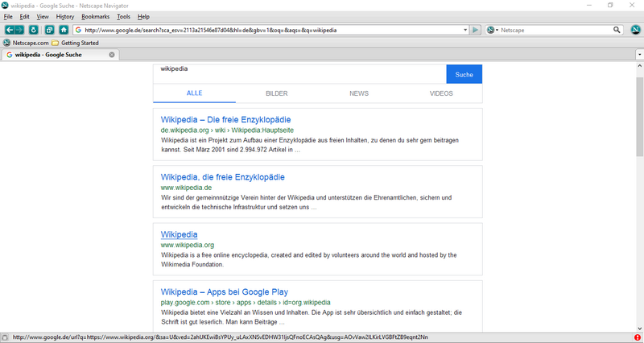Image resolution: width=644 pixels, height=343 pixels.
Task: Click the red status bar alert icon
Action: pos(638,337)
